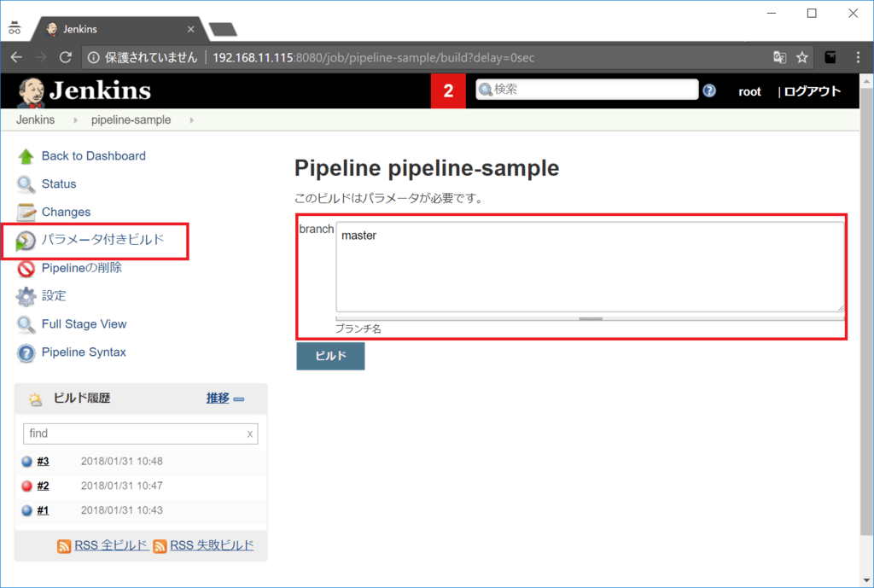This screenshot has height=588, width=874.
Task: Click the branch textarea resize handle bar
Action: [x=590, y=319]
